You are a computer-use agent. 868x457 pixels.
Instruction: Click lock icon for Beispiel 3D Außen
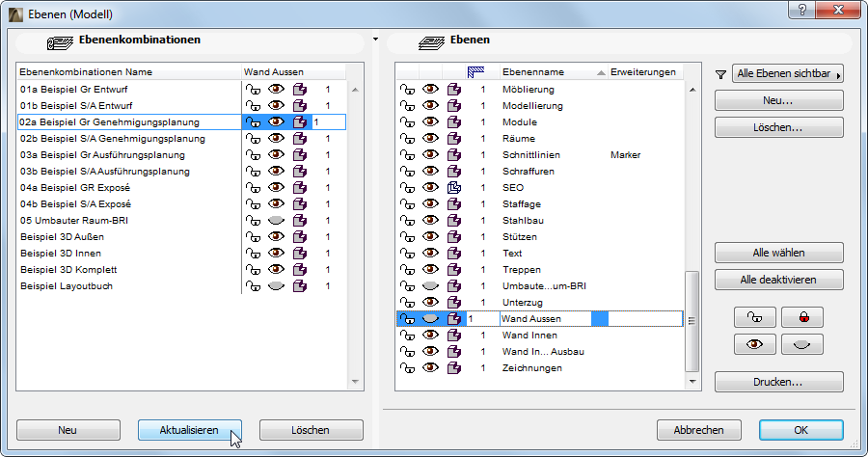253,237
